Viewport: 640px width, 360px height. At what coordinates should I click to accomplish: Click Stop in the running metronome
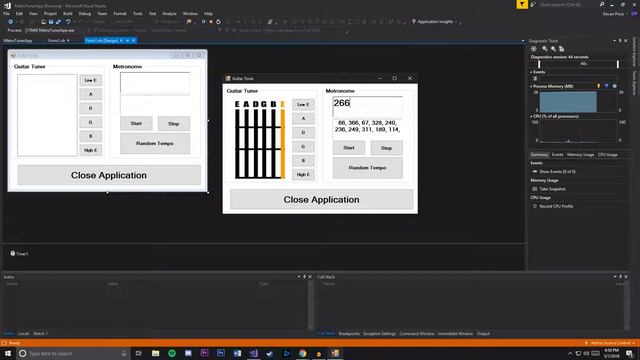click(x=386, y=148)
